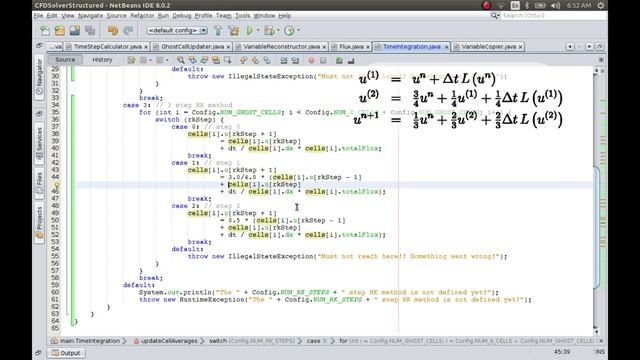Click the Uncomment icon in the editor toolbar
This screenshot has height=360, width=640.
(351, 60)
